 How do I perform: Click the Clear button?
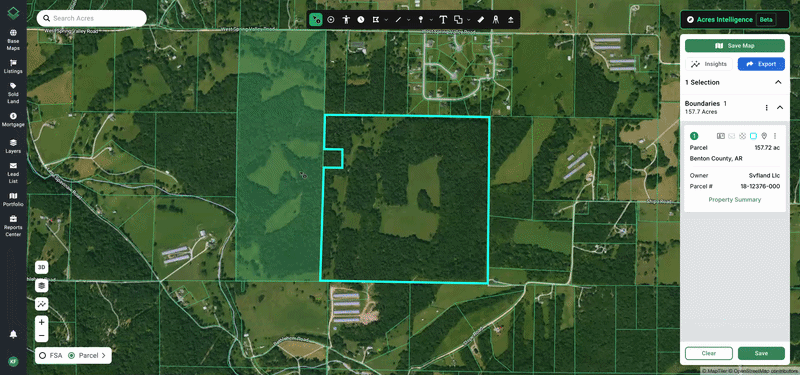point(709,353)
